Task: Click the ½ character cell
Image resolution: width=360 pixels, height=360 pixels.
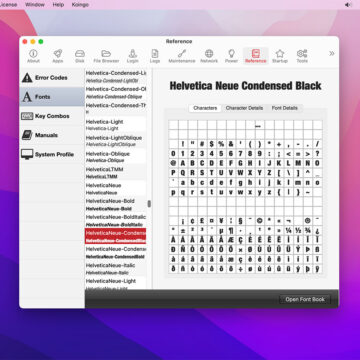Action: pos(298,230)
